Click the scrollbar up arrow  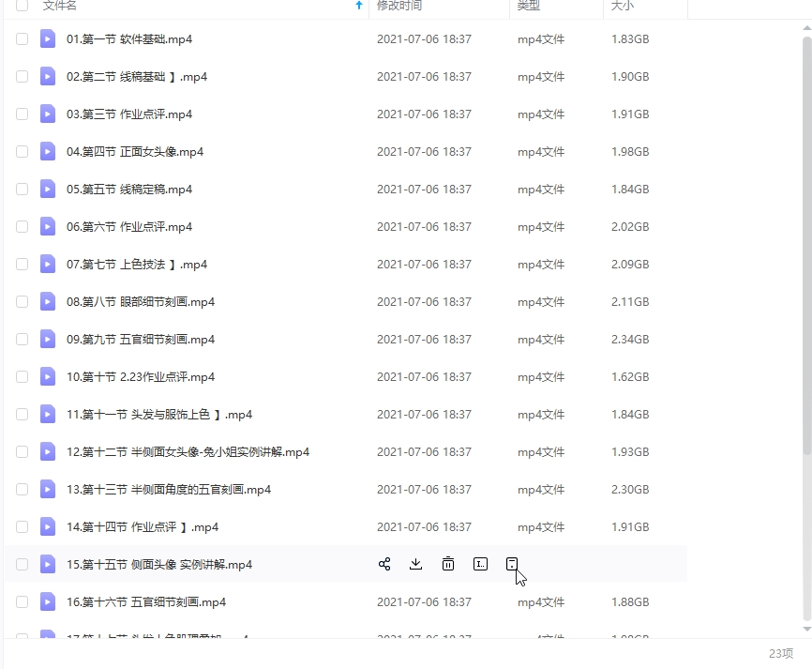[806, 28]
